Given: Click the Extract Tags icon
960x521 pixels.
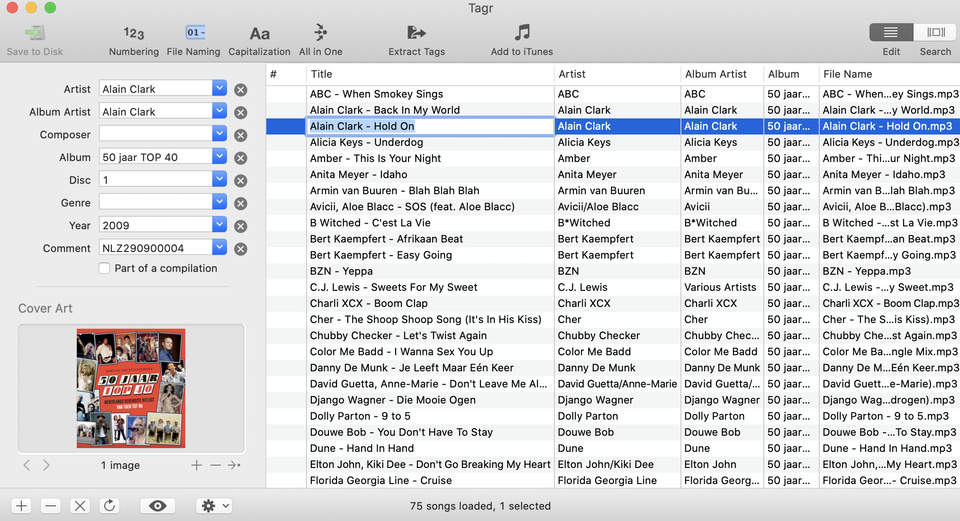Looking at the screenshot, I should tap(416, 32).
